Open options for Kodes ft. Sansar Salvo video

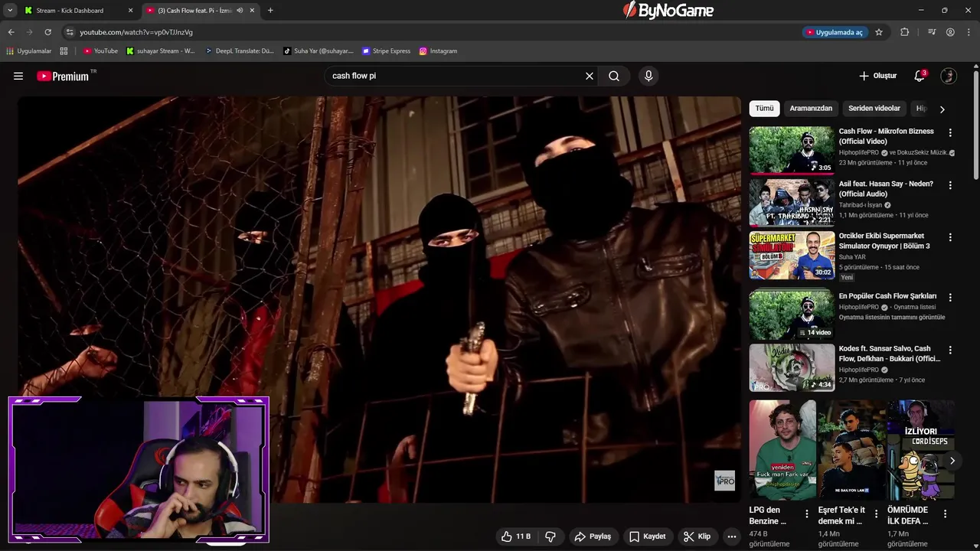tap(950, 350)
